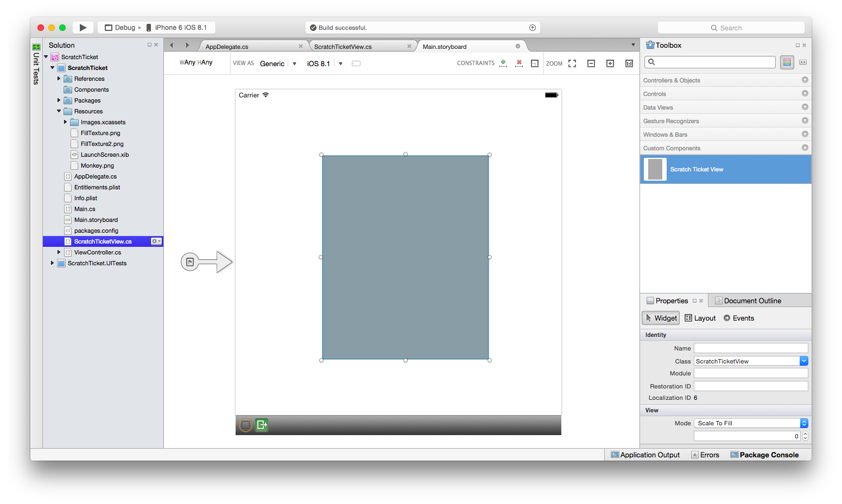
Task: Switch to the Layout properties tab
Action: [x=700, y=318]
